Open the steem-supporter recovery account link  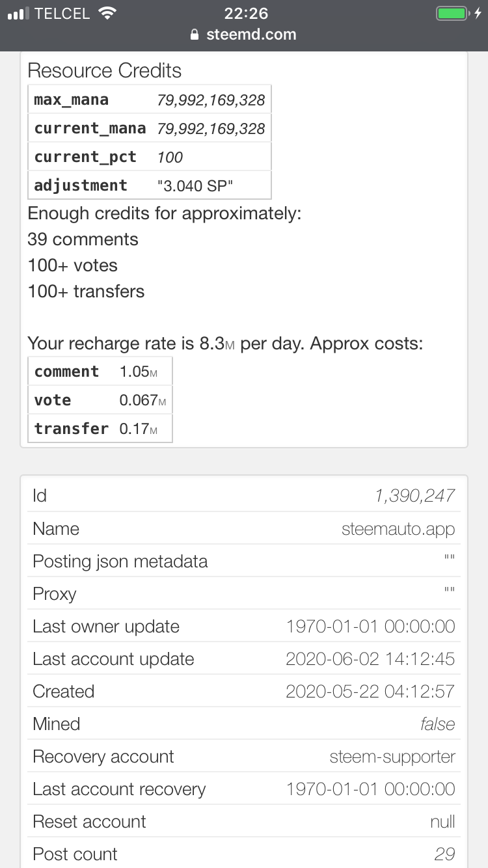(392, 757)
